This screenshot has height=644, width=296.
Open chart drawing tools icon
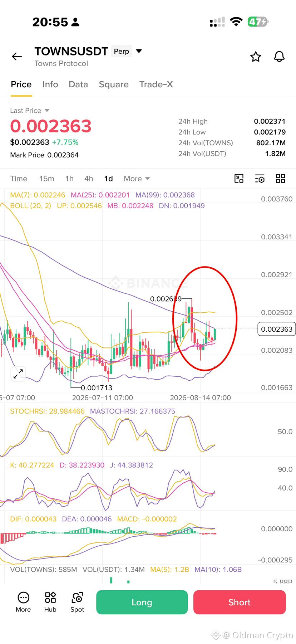[x=239, y=179]
